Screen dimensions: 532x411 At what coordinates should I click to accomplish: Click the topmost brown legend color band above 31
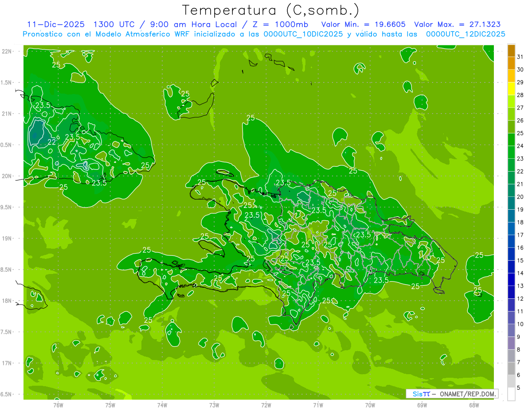(511, 51)
